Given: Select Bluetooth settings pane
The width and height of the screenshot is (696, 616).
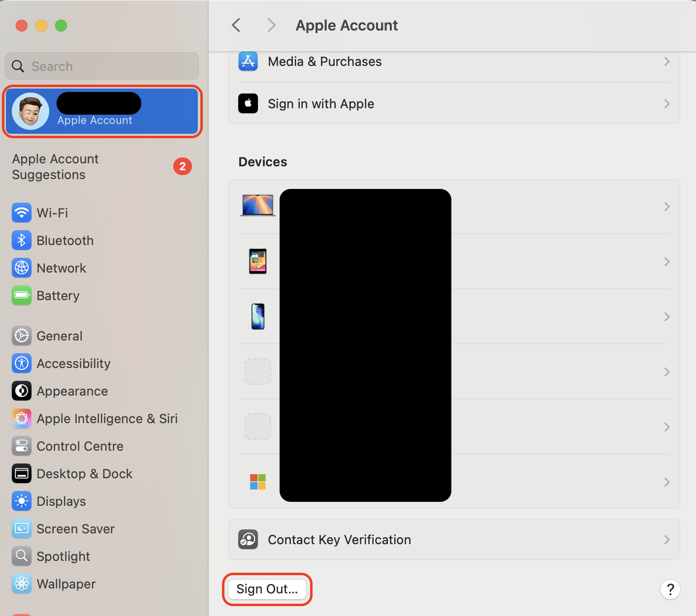Looking at the screenshot, I should point(65,241).
